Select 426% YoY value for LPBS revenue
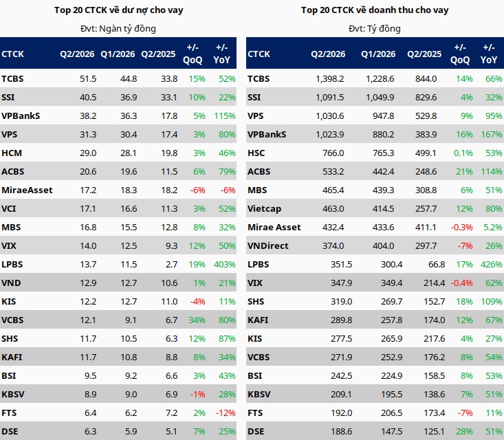This screenshot has height=440, width=504. tap(492, 265)
